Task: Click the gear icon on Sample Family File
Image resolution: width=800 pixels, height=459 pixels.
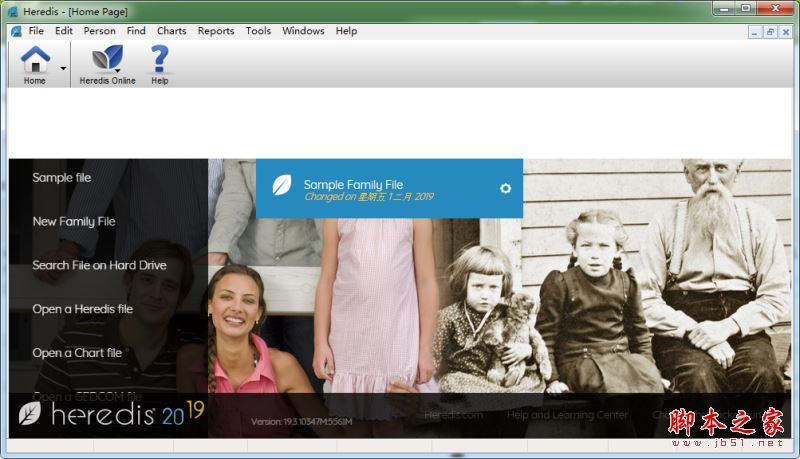Action: [505, 188]
